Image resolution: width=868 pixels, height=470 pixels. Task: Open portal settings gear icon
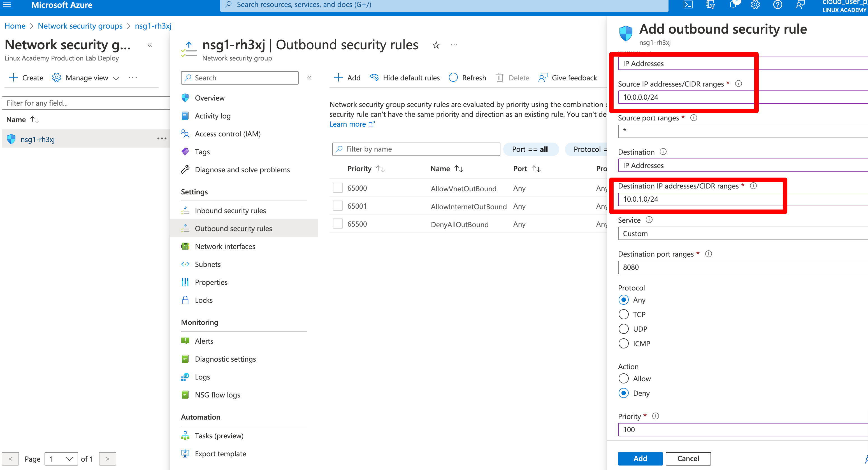[x=755, y=5]
